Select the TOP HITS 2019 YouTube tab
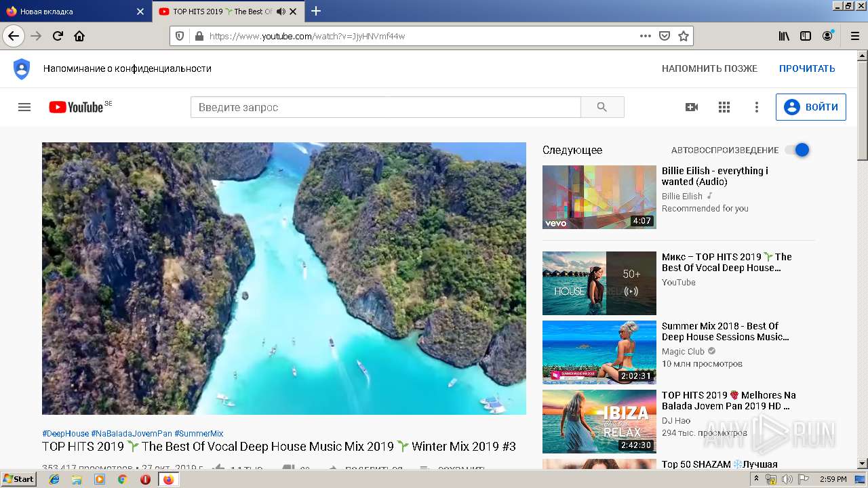 227,12
